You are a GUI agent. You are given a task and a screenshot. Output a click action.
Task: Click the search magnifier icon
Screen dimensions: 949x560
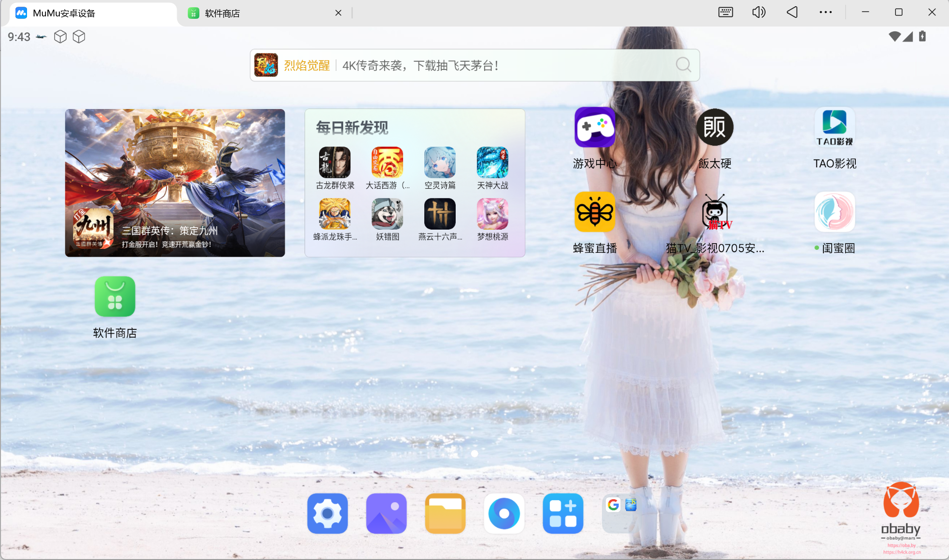click(x=683, y=65)
